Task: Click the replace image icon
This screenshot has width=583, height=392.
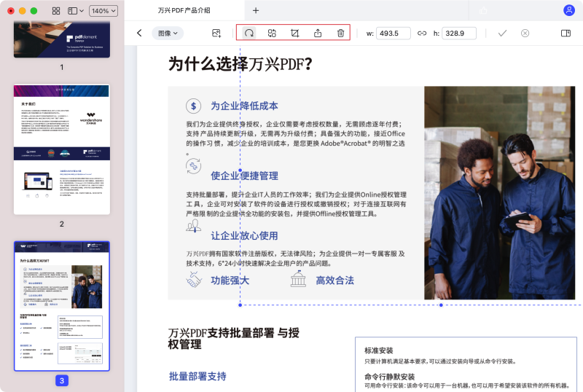Action: 272,34
